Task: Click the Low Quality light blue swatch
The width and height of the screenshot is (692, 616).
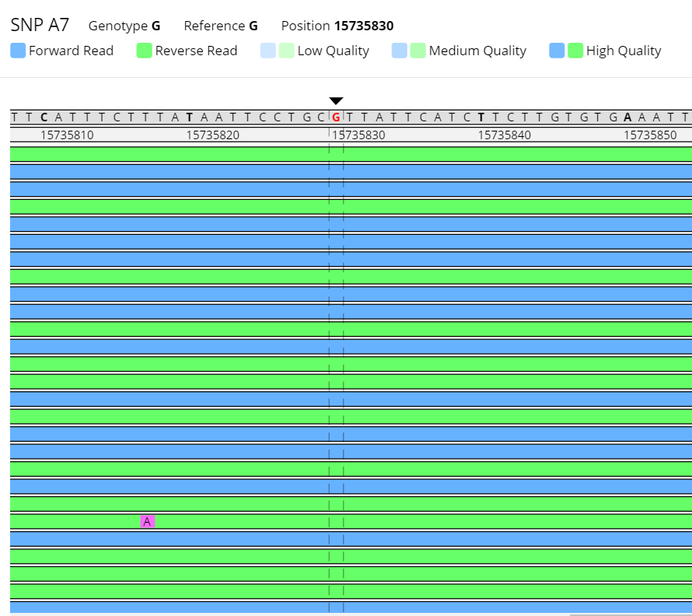Action: pos(268,51)
